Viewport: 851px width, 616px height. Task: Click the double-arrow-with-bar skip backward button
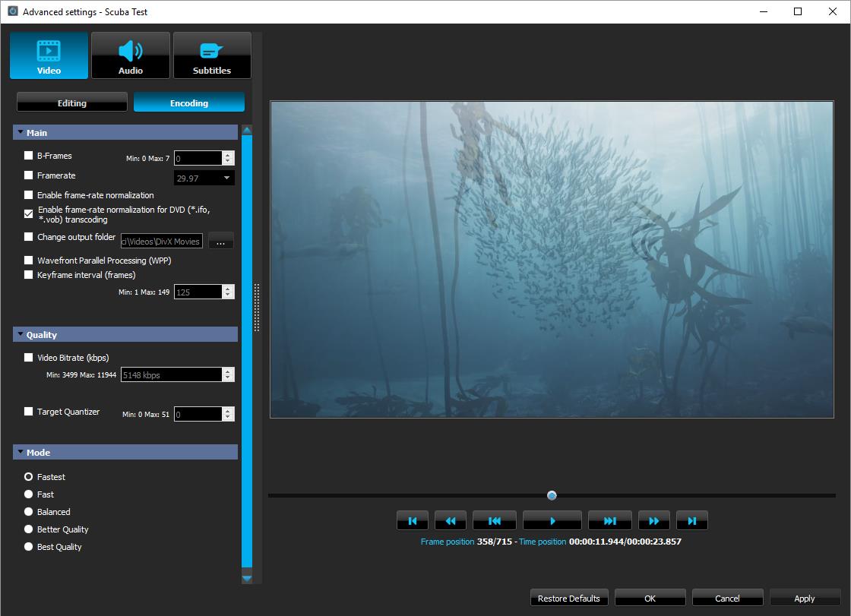(x=494, y=521)
